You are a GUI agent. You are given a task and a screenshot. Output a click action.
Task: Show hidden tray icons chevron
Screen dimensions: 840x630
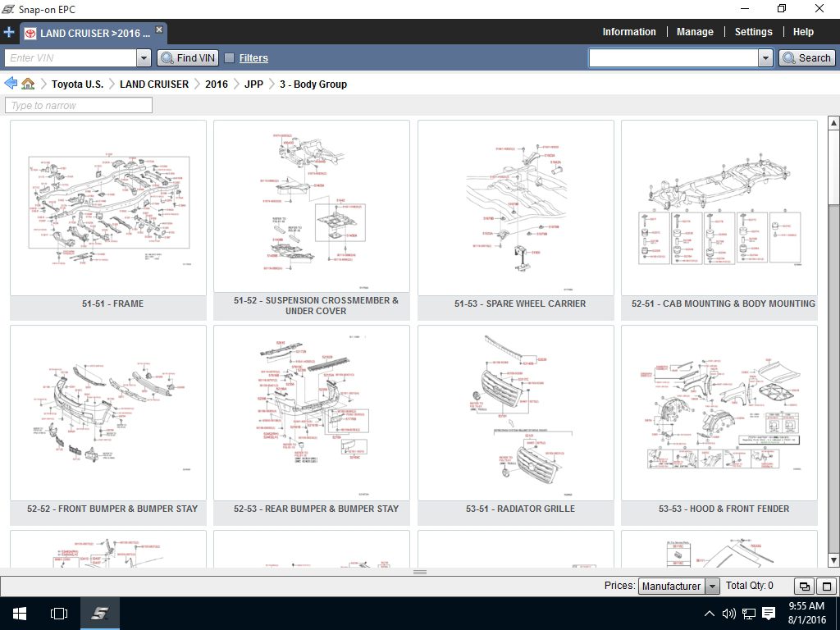tap(709, 614)
